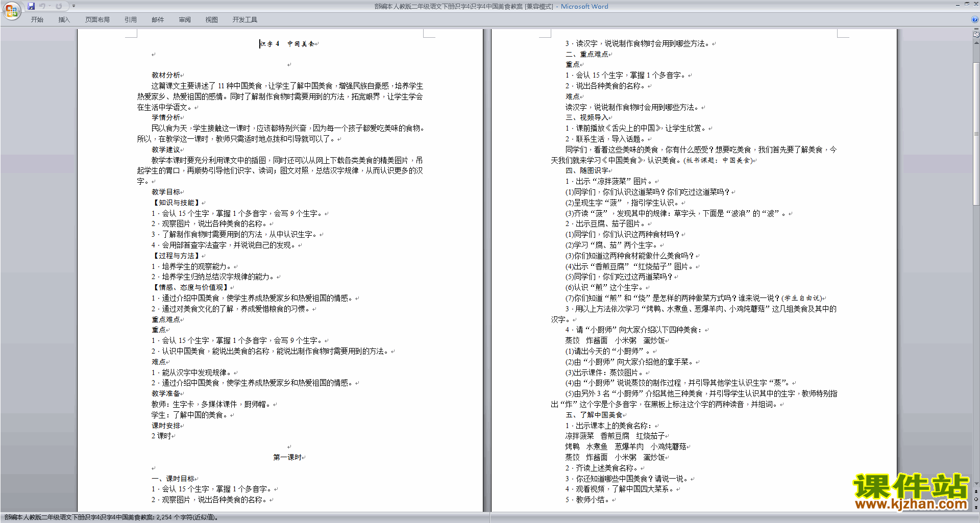Image resolution: width=980 pixels, height=523 pixels.
Task: Expand Customize Quick Access Toolbar dropdown
Action: pyautogui.click(x=73, y=6)
